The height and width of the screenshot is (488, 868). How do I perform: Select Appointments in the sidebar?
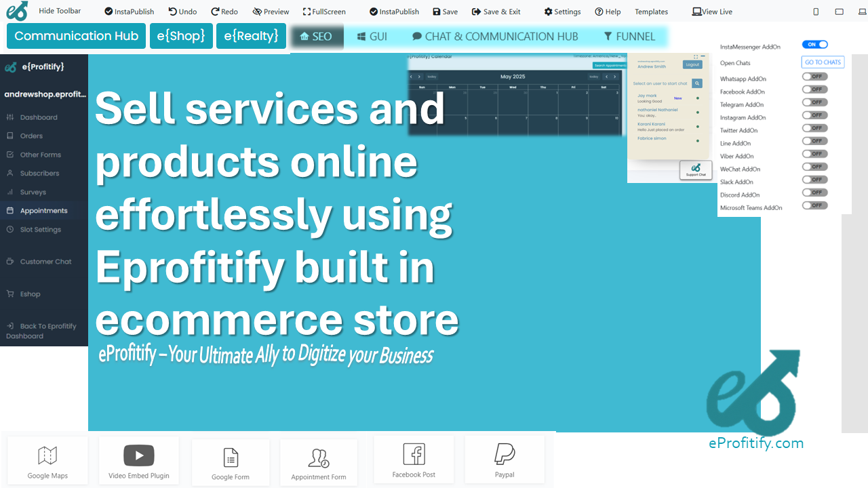tap(44, 211)
